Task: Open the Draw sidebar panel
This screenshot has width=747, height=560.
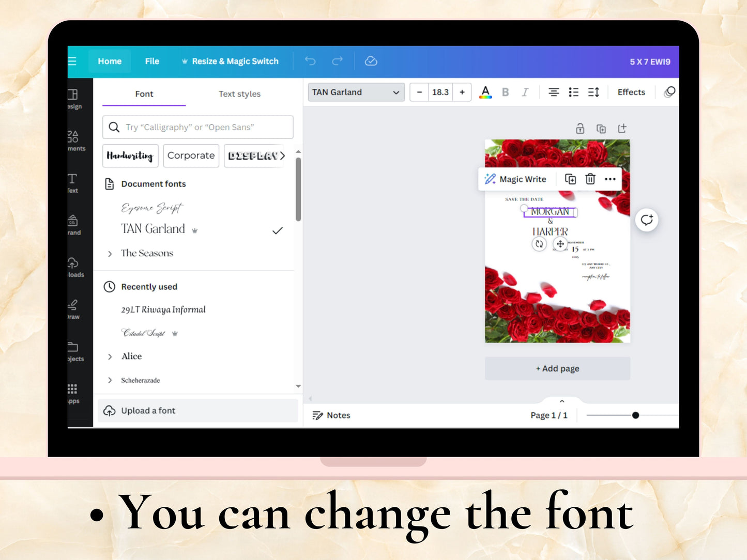Action: click(74, 309)
